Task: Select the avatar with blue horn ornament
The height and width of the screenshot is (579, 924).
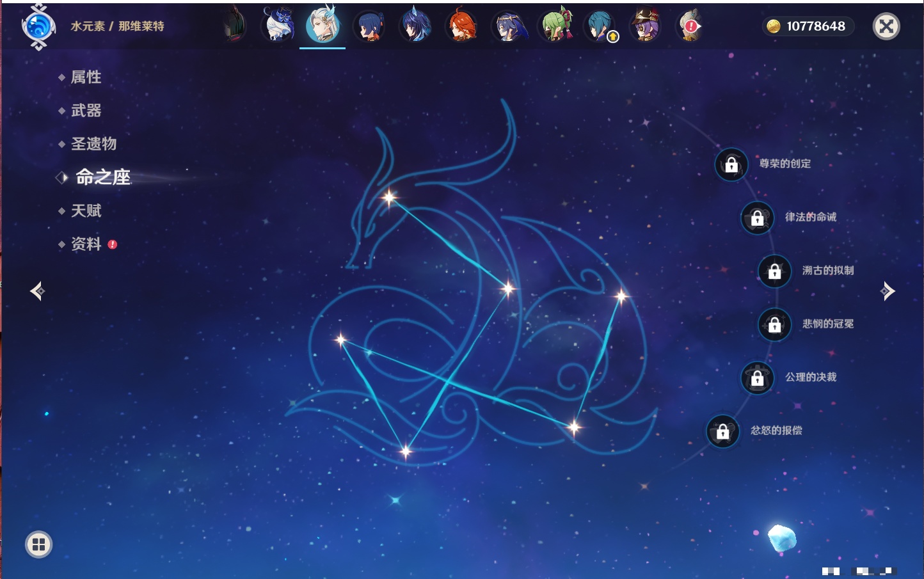Action: click(415, 26)
